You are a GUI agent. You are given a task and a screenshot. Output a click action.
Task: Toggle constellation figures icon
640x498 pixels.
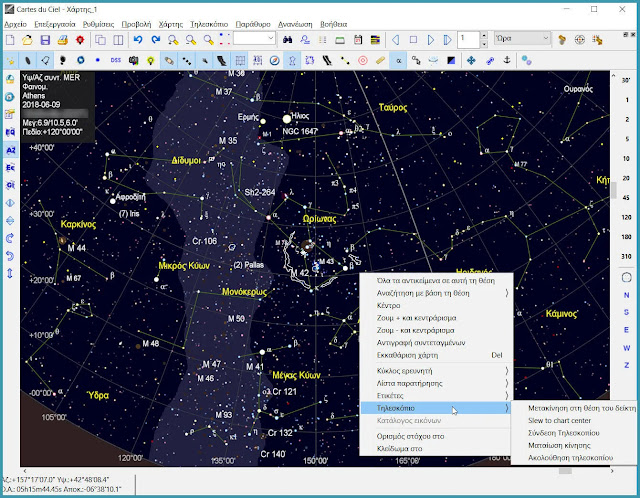coord(292,60)
